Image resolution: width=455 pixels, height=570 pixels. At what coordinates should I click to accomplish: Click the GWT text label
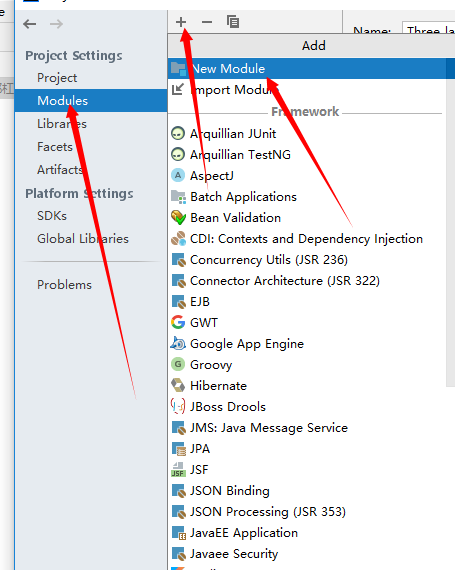204,323
